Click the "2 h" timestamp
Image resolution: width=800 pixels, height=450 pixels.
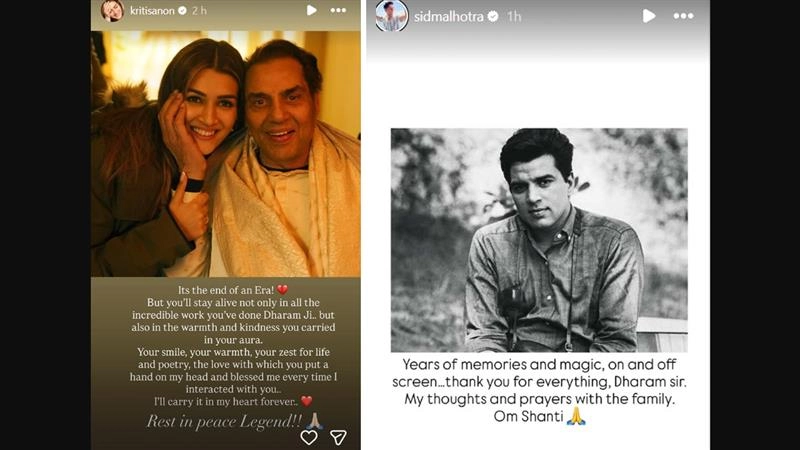click(x=199, y=11)
